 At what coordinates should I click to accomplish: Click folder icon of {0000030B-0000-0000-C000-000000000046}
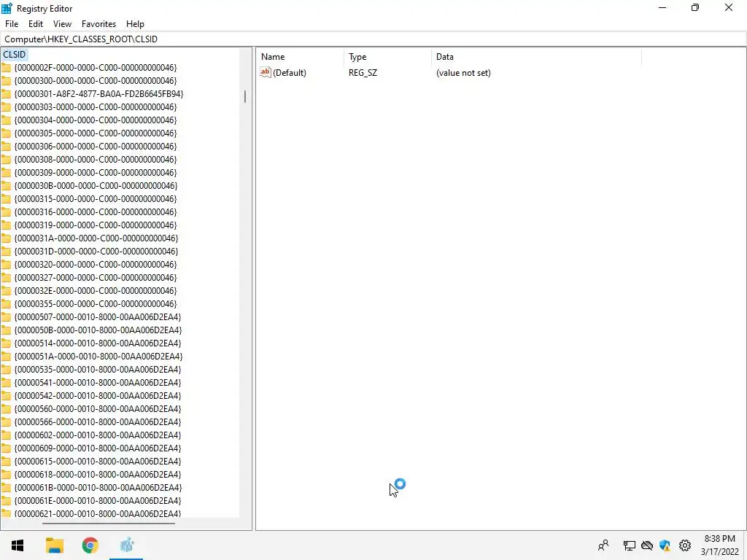(x=6, y=186)
